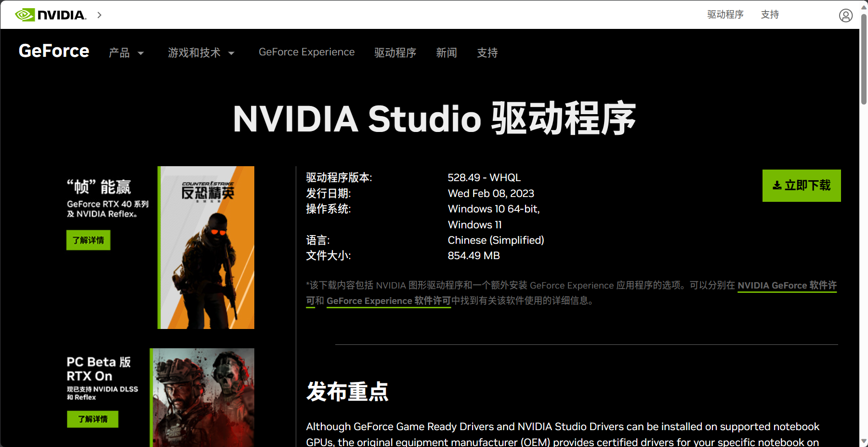Open the top-bar 支持 link

(770, 14)
